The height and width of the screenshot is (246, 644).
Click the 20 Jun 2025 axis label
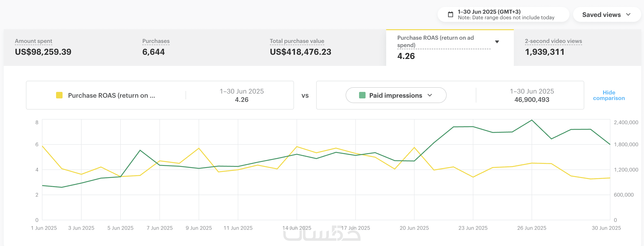click(x=414, y=228)
